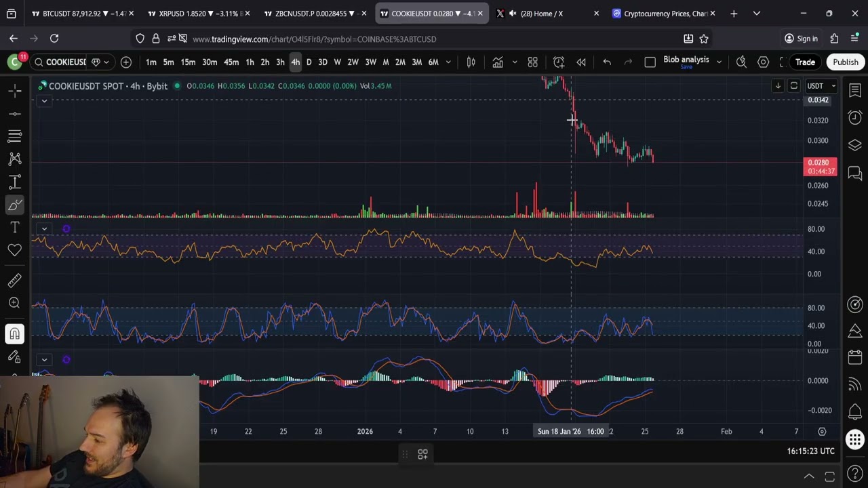Open the watchlist panel icon
Screen dimensions: 868x488
tap(854, 90)
